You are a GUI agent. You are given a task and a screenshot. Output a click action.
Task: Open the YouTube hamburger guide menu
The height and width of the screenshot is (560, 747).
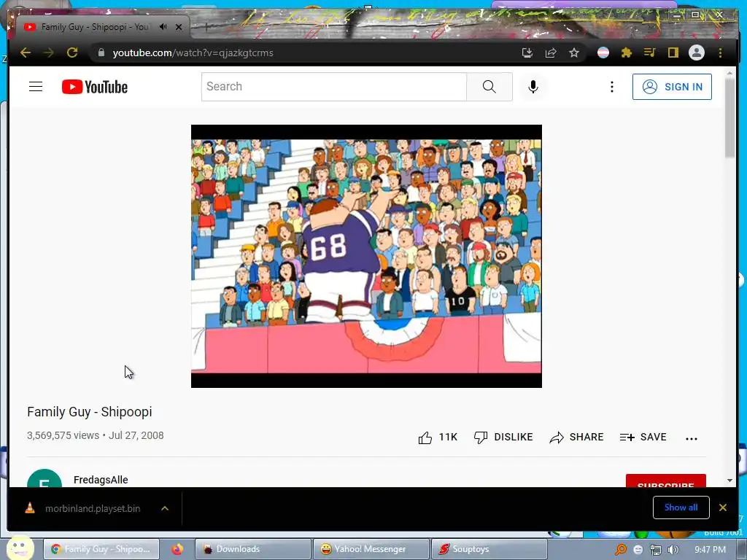(36, 87)
